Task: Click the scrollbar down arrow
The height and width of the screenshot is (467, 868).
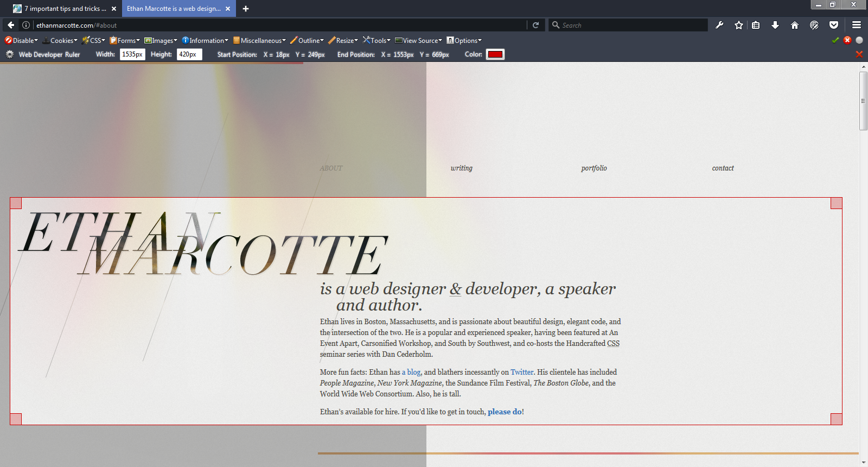Action: click(x=863, y=462)
